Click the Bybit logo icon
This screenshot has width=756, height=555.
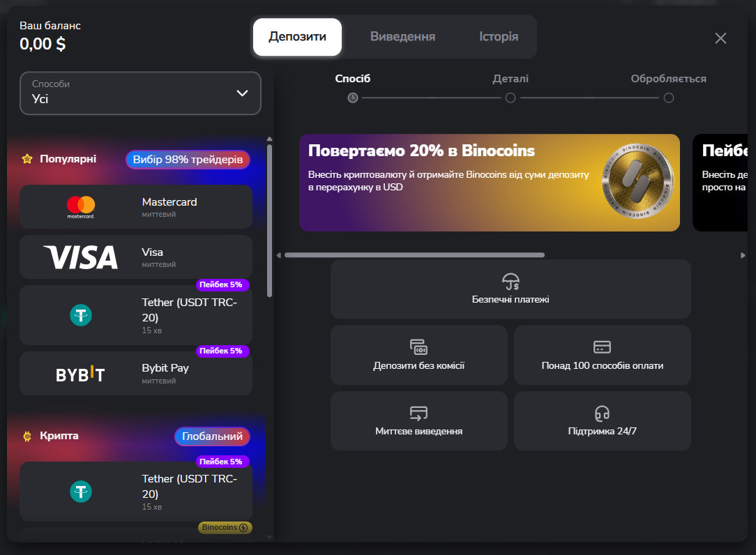pos(81,374)
